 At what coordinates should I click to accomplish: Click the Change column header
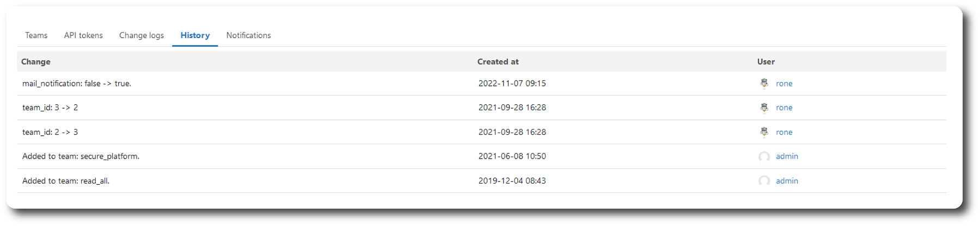click(x=36, y=62)
